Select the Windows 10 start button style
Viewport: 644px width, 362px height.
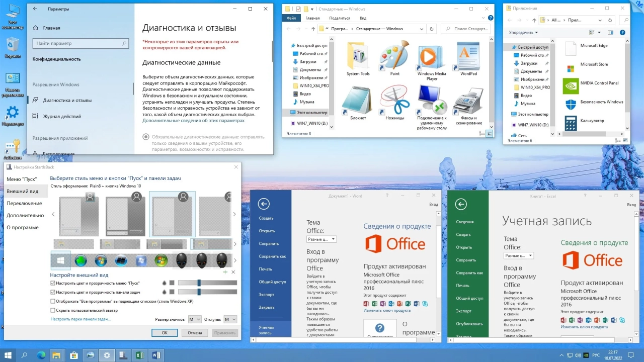[61, 260]
